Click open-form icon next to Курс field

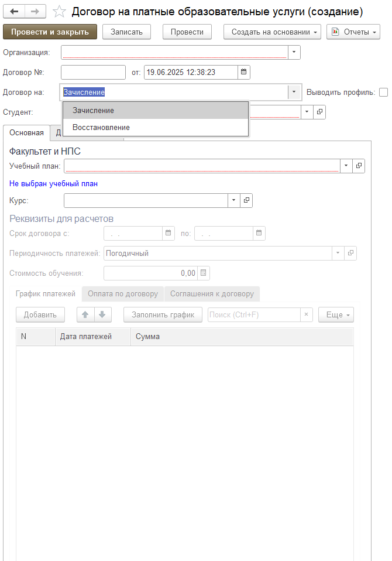247,200
